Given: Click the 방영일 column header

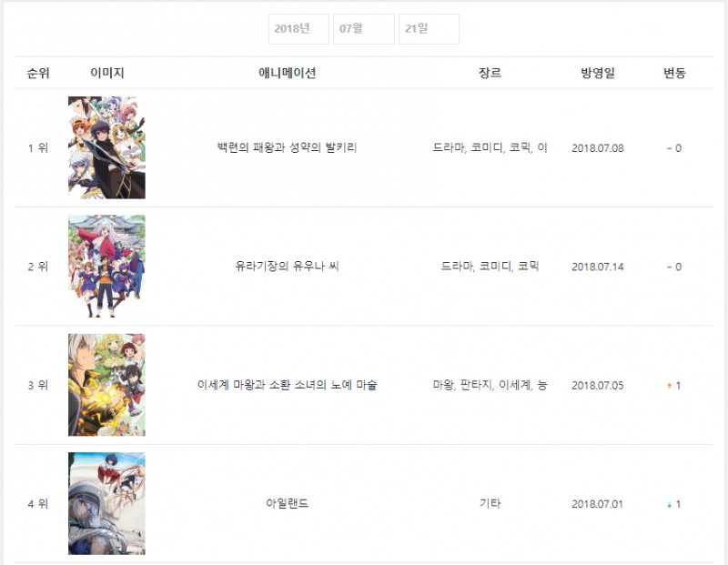Looking at the screenshot, I should pyautogui.click(x=598, y=73).
